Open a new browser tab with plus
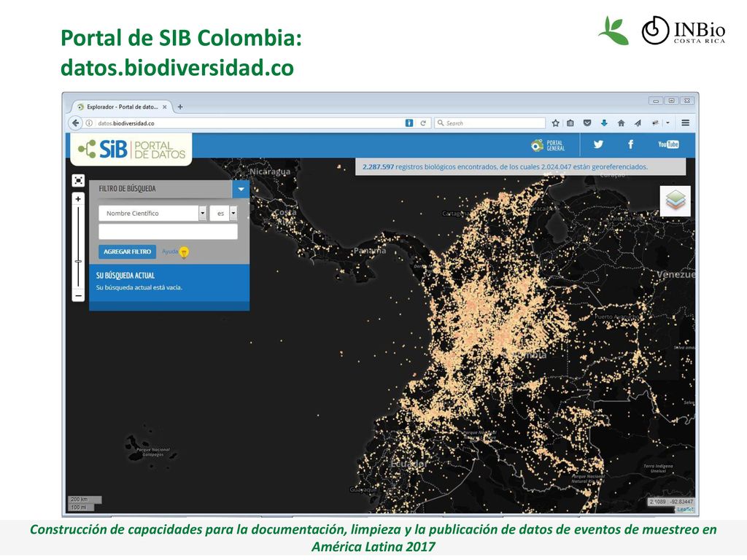The image size is (747, 560). pos(180,106)
